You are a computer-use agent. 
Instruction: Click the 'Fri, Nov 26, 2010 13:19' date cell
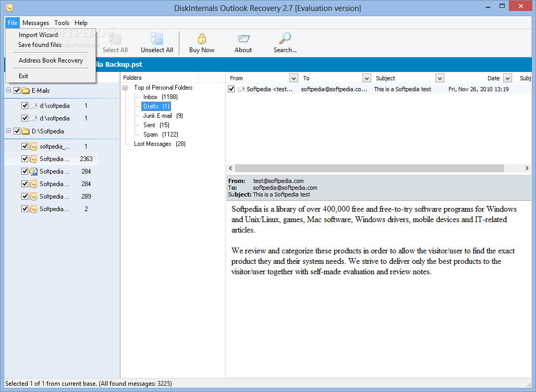[x=478, y=89]
